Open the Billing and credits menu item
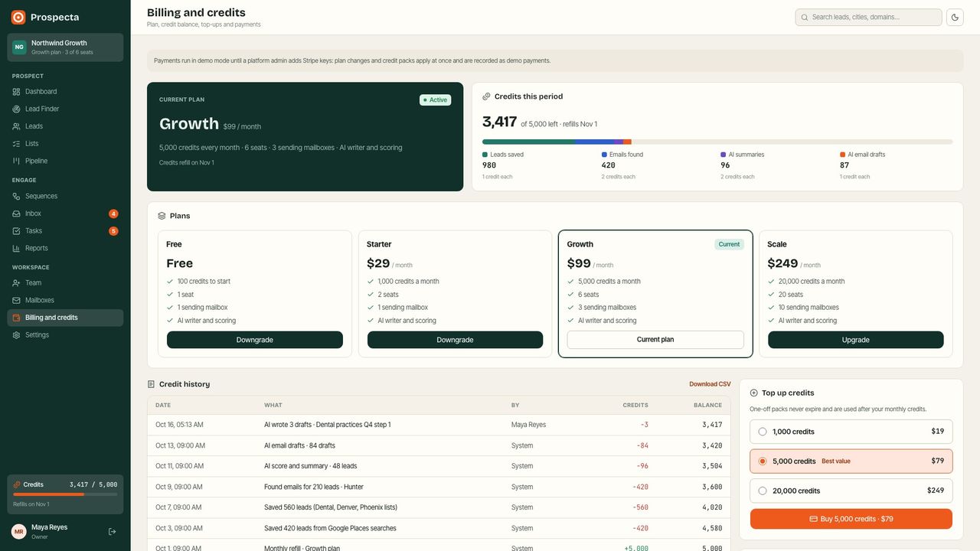 [65, 318]
